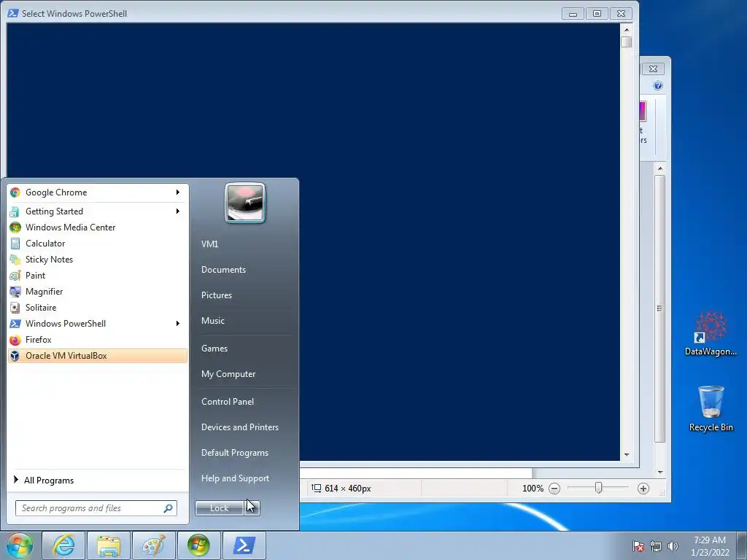Open Control Panel
747x560 pixels.
(x=228, y=402)
